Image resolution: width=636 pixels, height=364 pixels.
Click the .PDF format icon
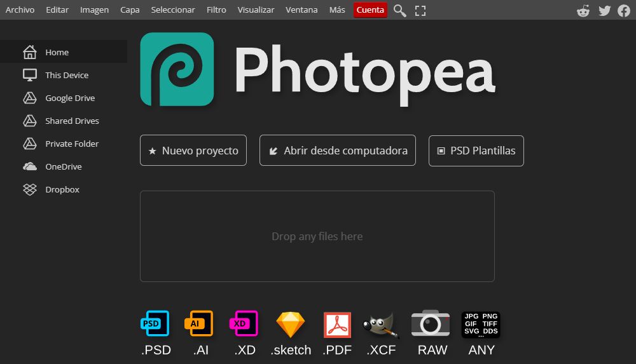(337, 325)
